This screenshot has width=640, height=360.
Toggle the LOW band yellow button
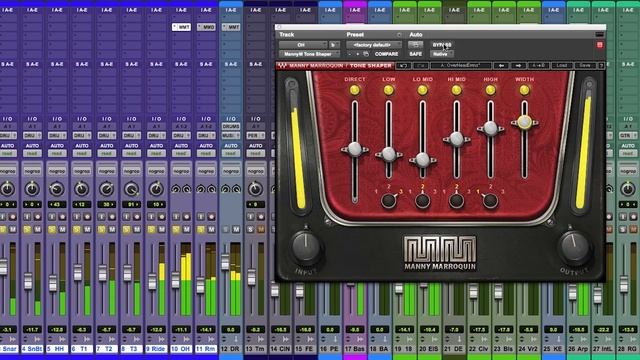click(389, 90)
